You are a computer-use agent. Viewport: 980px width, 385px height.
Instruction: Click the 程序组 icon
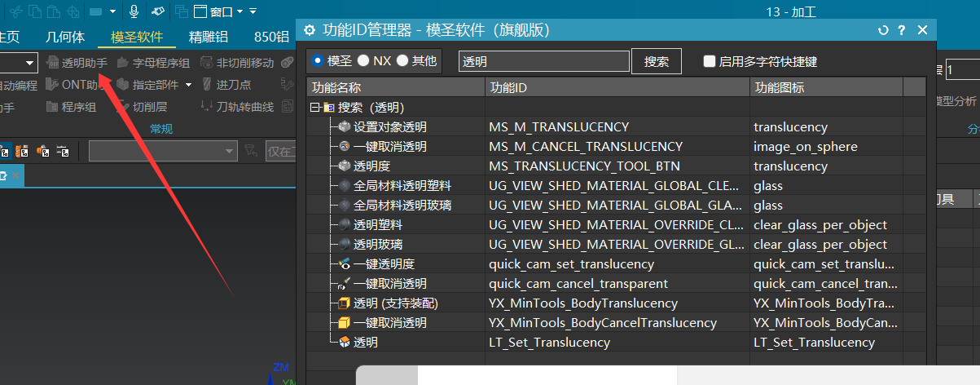tap(53, 106)
